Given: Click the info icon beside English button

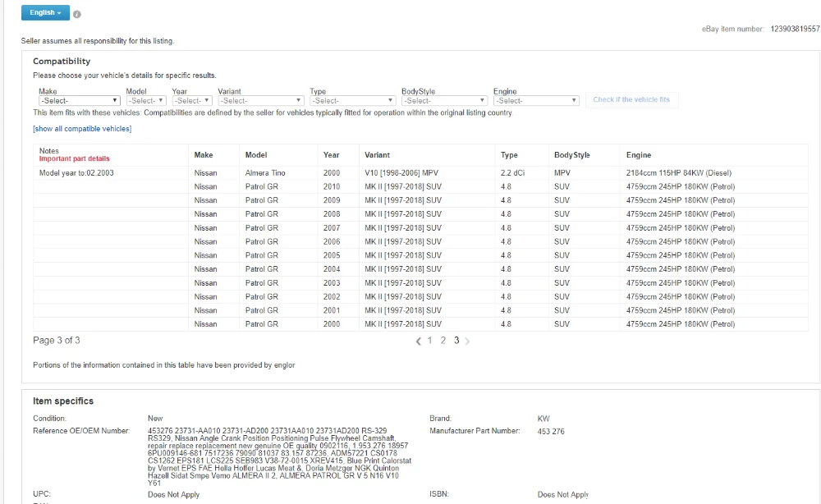Looking at the screenshot, I should tap(77, 14).
